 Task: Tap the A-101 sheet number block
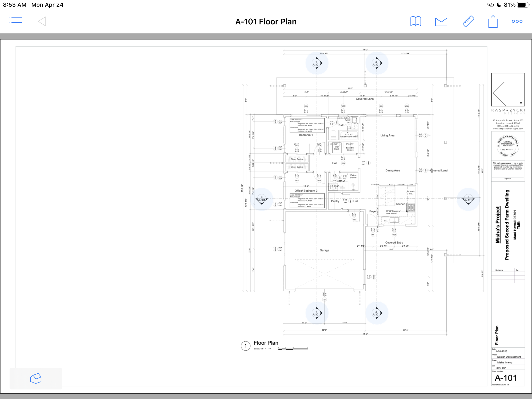pyautogui.click(x=505, y=378)
